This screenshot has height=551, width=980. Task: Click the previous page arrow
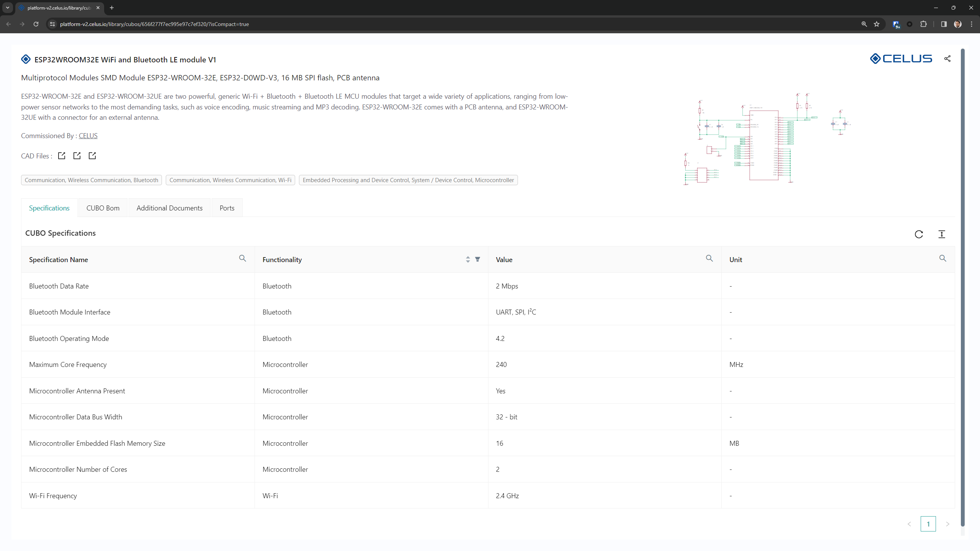tap(909, 524)
